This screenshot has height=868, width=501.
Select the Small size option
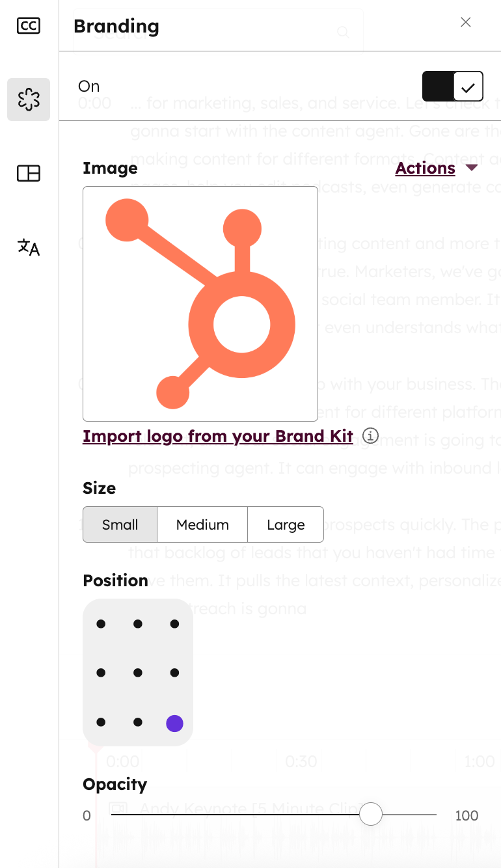[x=120, y=524]
